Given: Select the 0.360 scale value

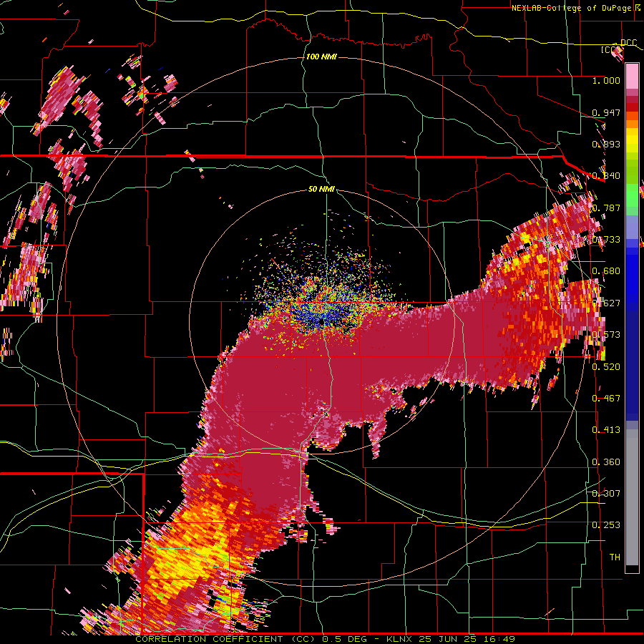Looking at the screenshot, I should pos(606,462).
